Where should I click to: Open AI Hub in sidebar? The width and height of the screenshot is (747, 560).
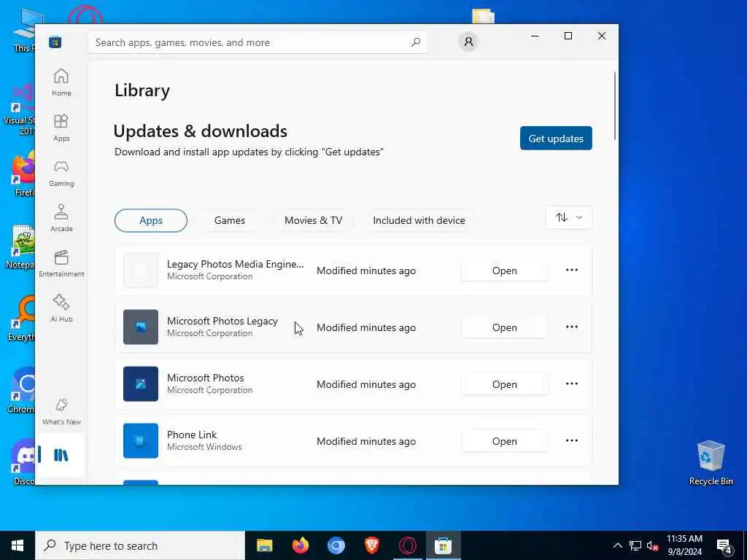(x=61, y=308)
